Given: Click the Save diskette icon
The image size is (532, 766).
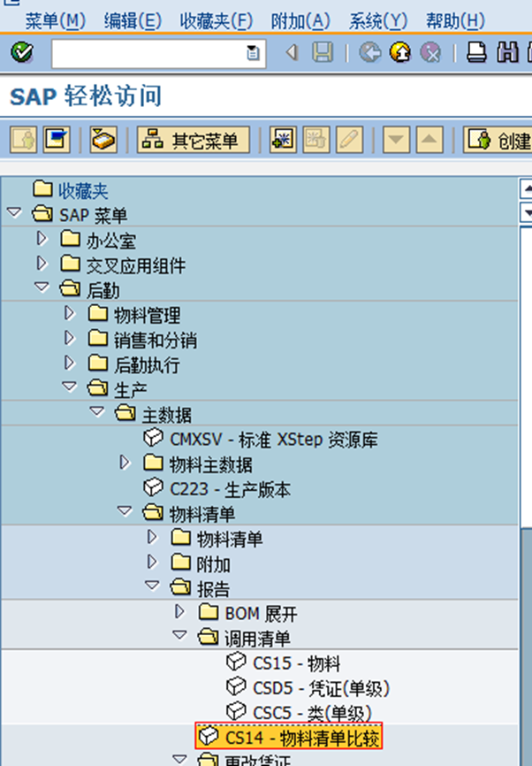Looking at the screenshot, I should click(323, 52).
